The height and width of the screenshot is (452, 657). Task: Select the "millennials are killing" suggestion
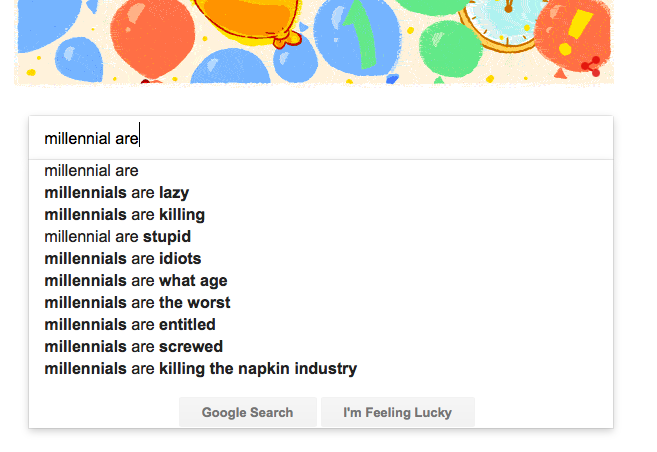[125, 215]
